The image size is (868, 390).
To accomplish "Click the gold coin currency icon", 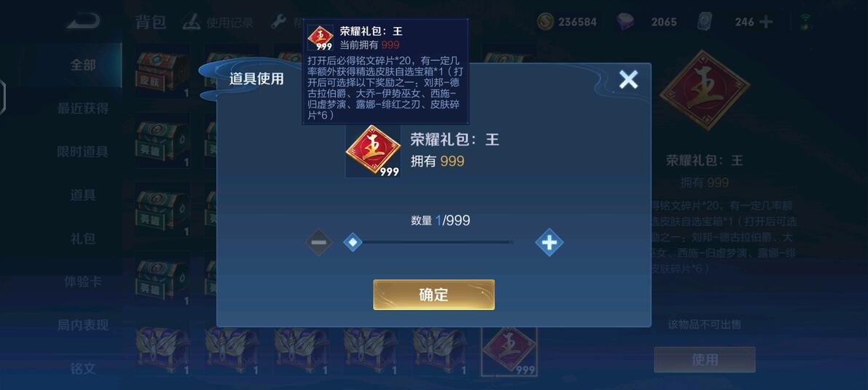I will pos(546,22).
